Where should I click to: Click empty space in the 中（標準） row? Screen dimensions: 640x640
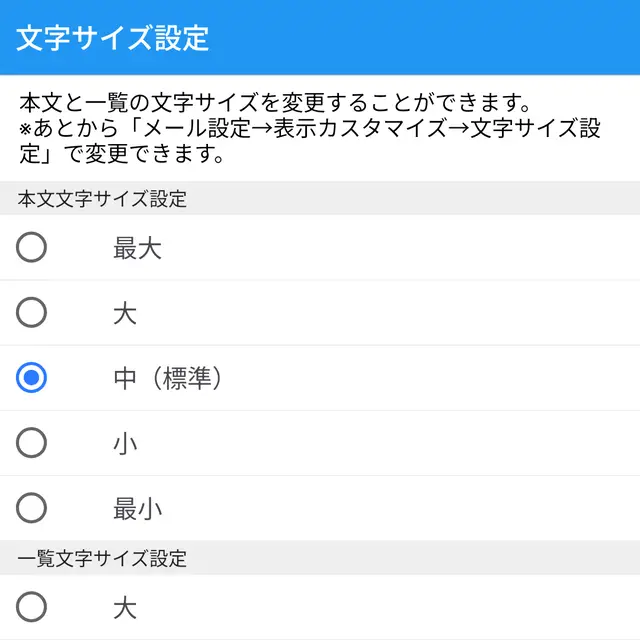click(x=429, y=378)
